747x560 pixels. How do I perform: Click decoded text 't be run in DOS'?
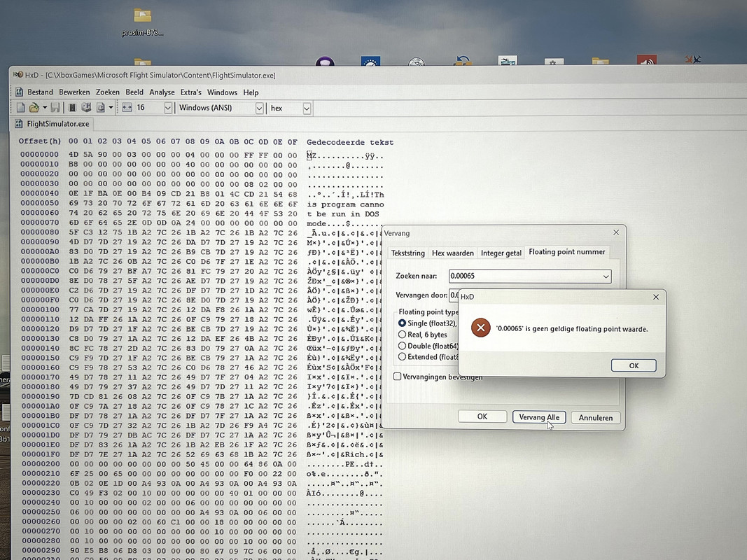click(x=342, y=214)
